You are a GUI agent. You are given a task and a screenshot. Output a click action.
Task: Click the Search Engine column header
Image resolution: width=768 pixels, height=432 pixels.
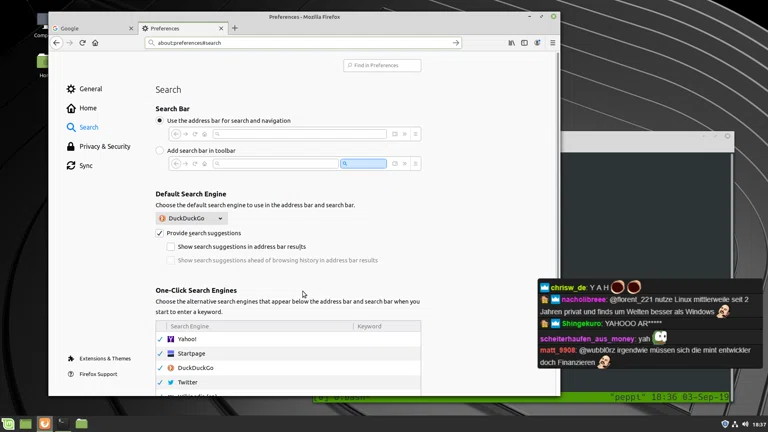click(x=260, y=326)
